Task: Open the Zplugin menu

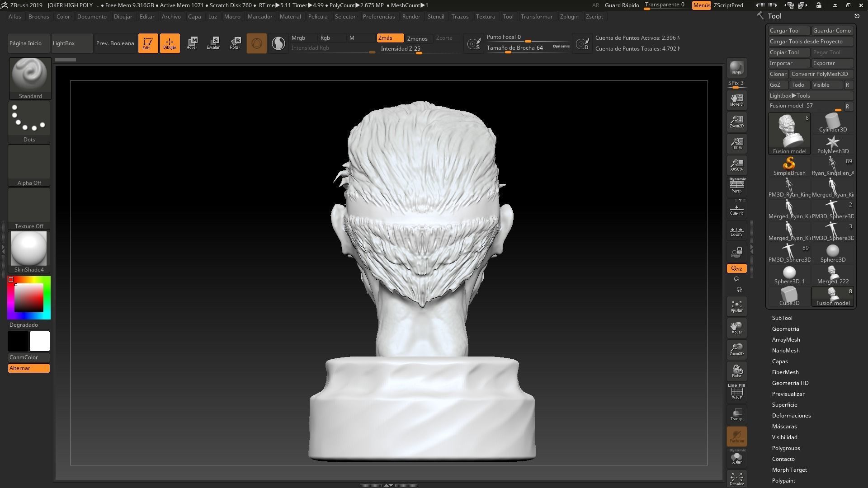Action: [569, 17]
